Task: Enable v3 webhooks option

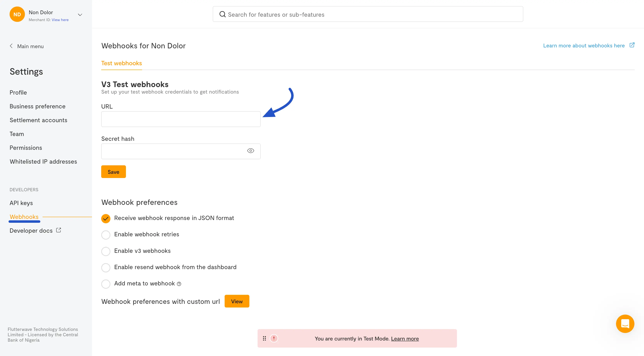Action: [x=106, y=251]
